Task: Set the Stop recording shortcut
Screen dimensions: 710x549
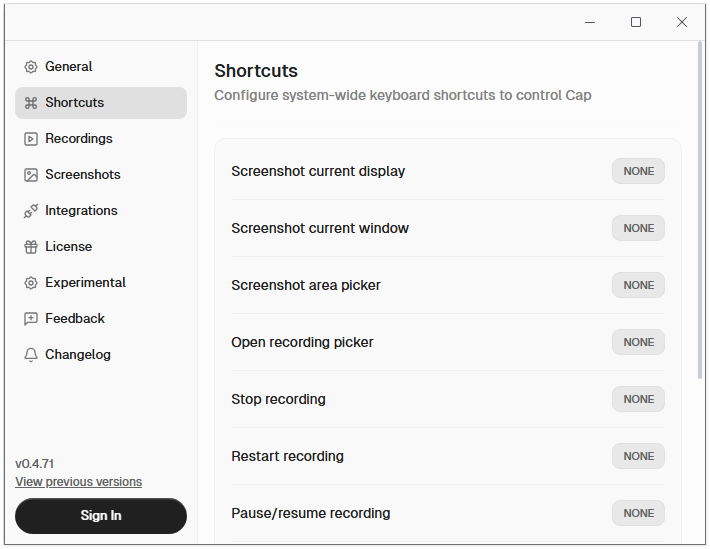Action: point(638,399)
